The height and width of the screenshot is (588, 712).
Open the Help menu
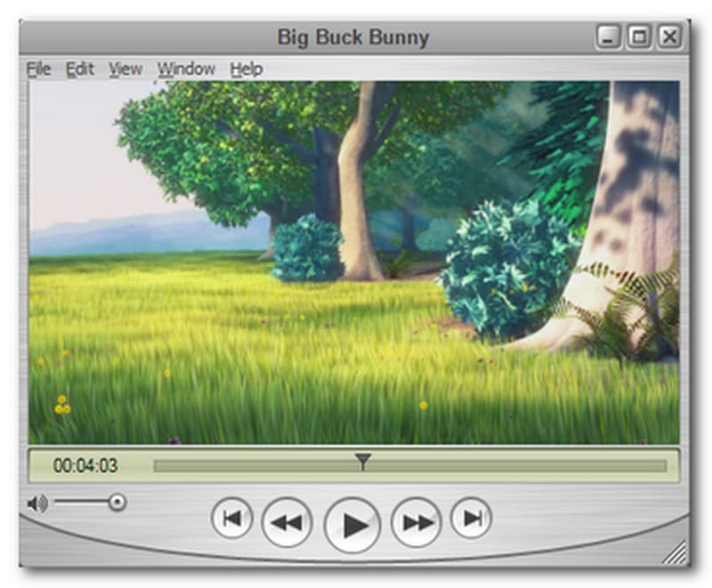(x=247, y=69)
